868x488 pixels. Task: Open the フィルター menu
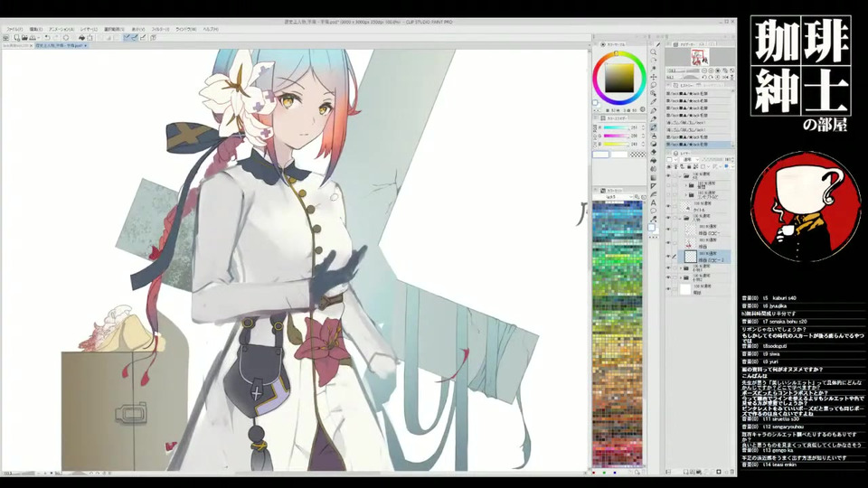tap(161, 29)
